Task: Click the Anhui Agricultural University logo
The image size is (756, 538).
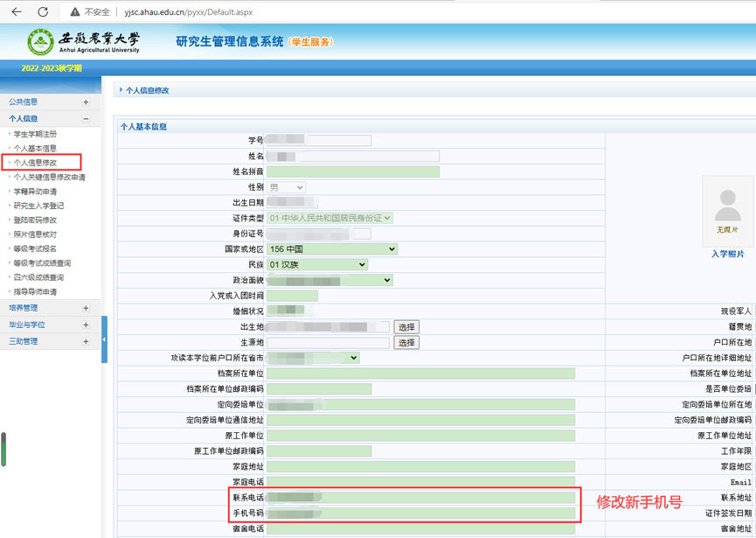Action: [41, 42]
